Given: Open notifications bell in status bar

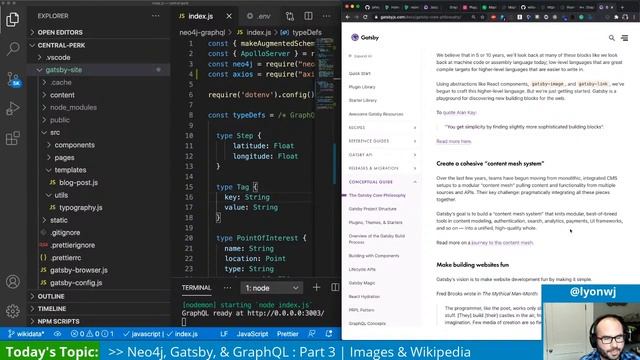Looking at the screenshot, I should point(329,334).
